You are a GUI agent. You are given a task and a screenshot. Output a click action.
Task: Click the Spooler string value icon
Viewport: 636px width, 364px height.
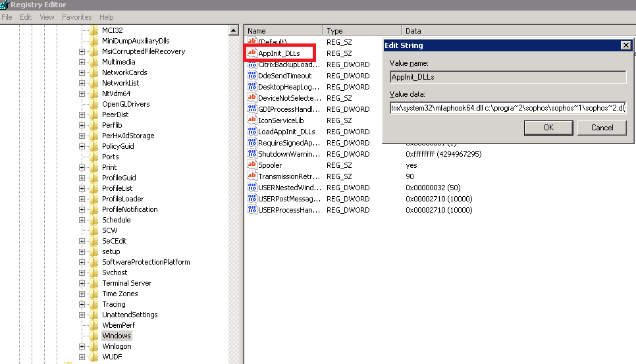click(x=252, y=165)
